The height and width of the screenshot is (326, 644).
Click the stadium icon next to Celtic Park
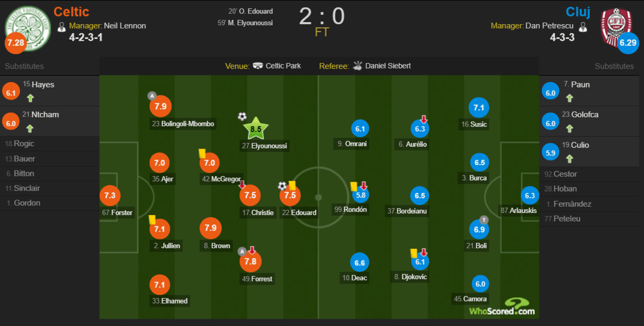tap(258, 66)
